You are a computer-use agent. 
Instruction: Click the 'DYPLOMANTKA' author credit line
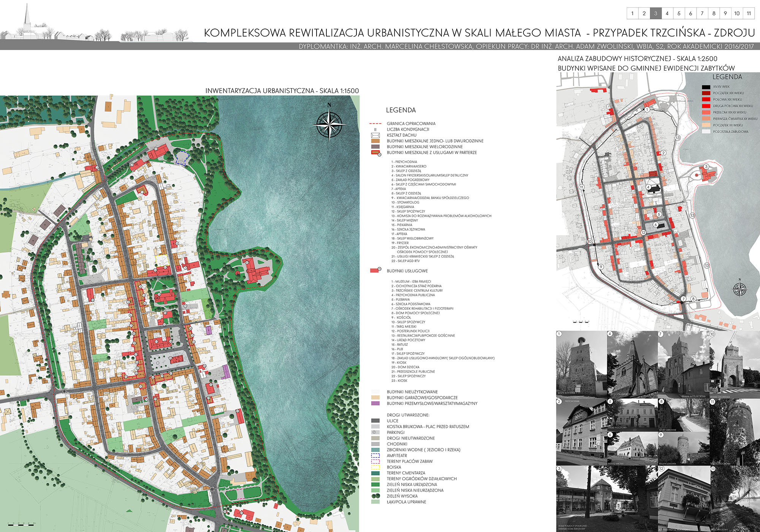click(x=526, y=46)
